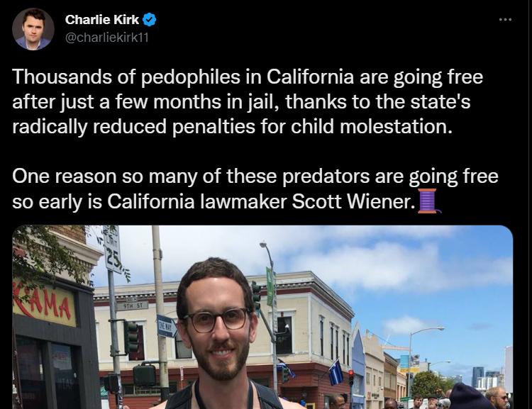
Task: Click the blue One Way arrow sign
Action: tap(166, 325)
